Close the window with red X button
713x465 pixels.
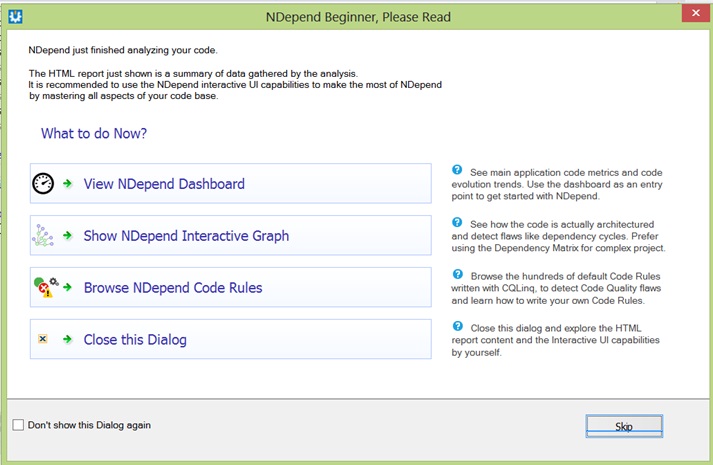coord(696,13)
